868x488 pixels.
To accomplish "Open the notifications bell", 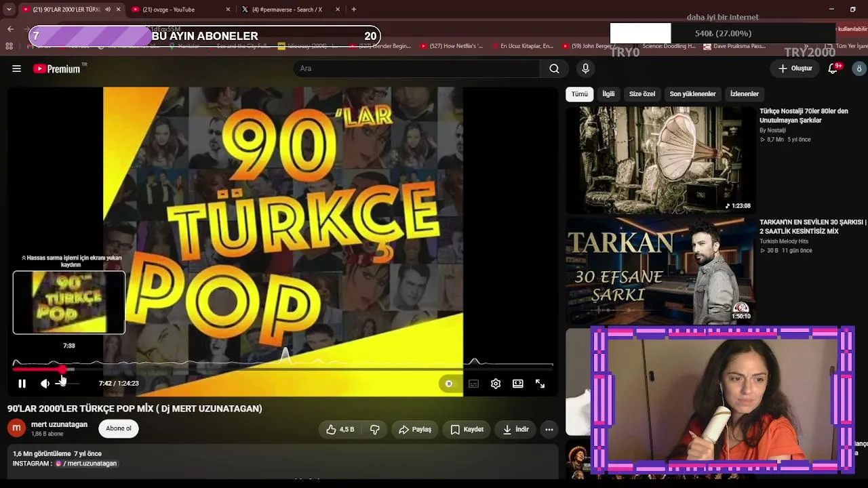I will (833, 68).
